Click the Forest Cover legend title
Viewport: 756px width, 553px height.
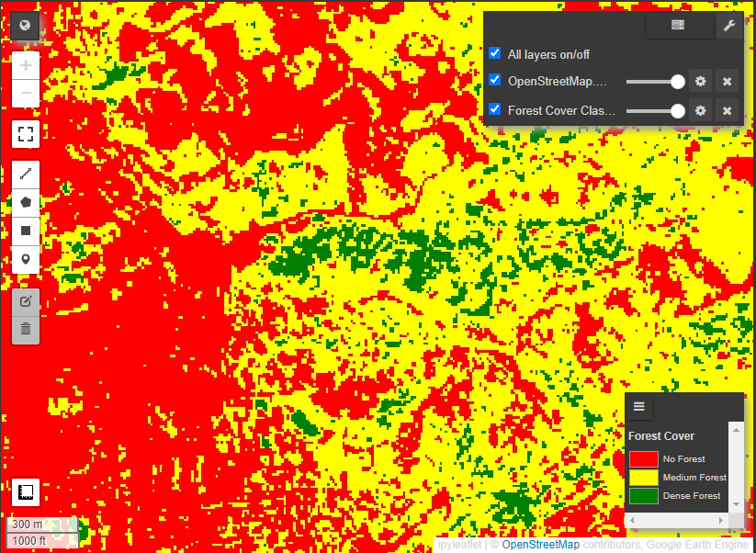click(661, 435)
